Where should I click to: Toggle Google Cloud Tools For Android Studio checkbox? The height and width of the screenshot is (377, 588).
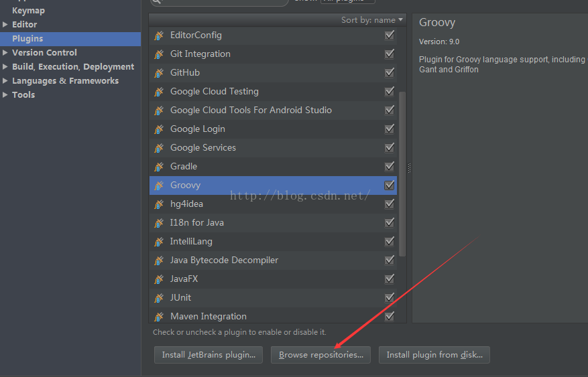coord(390,110)
